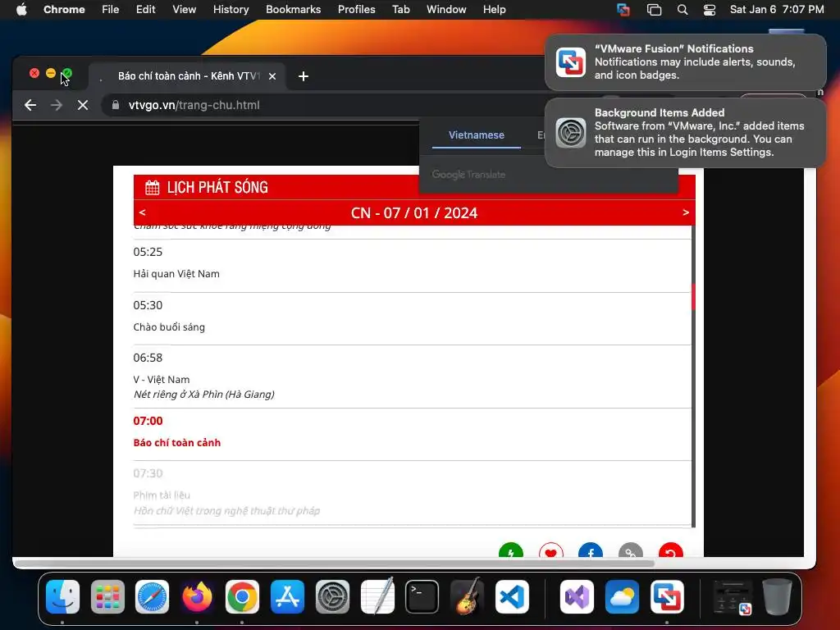
Task: Launch Safari from the Dock
Action: (152, 596)
